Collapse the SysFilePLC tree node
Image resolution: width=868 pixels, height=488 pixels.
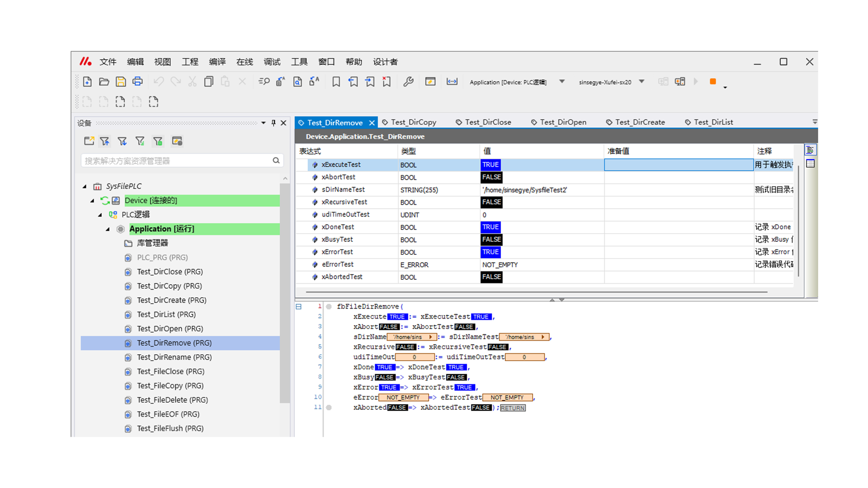click(85, 186)
